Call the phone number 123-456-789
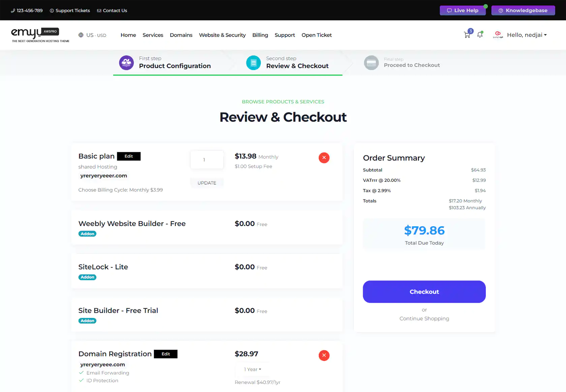The image size is (566, 392). (x=27, y=10)
